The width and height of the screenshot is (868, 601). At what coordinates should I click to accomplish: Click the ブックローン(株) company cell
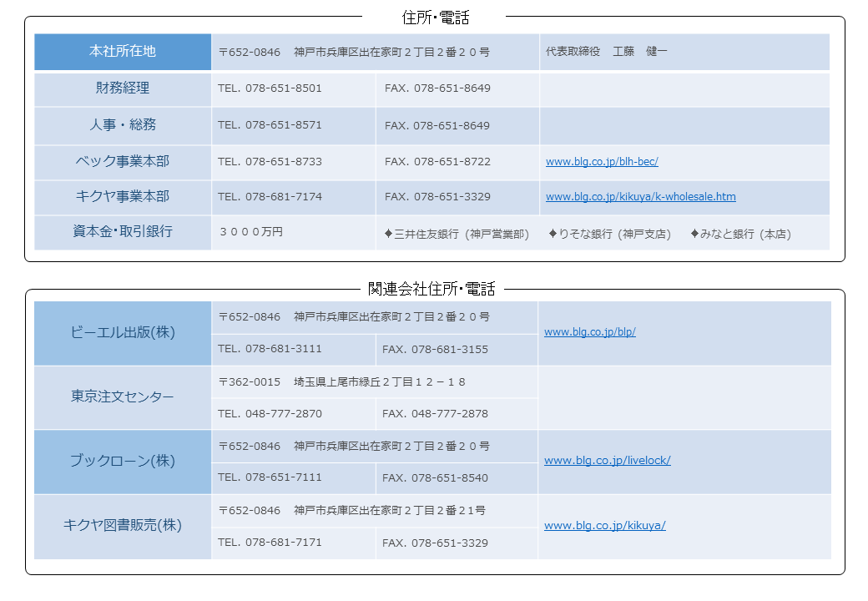(x=123, y=461)
